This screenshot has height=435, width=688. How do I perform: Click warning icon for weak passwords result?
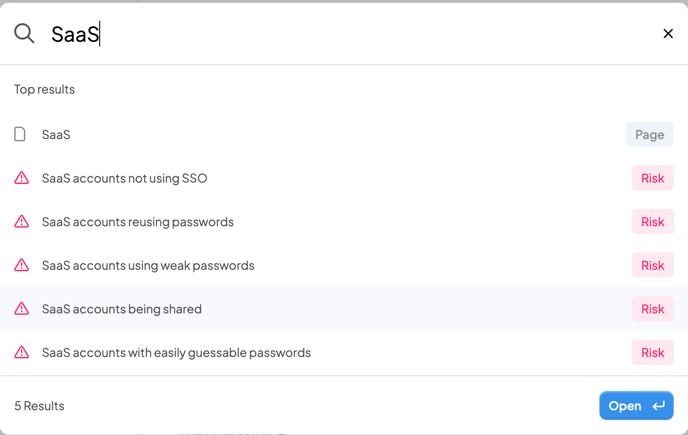[x=22, y=265]
